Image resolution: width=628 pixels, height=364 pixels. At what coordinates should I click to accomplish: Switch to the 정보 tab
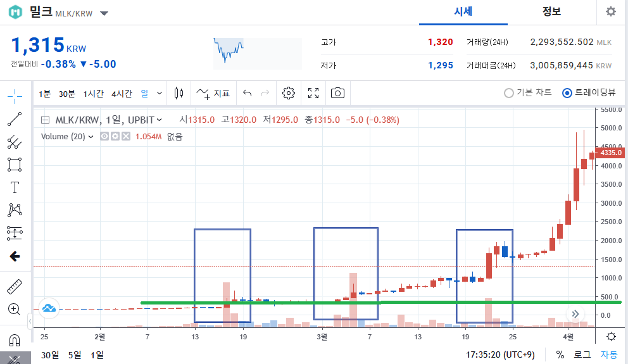[551, 11]
